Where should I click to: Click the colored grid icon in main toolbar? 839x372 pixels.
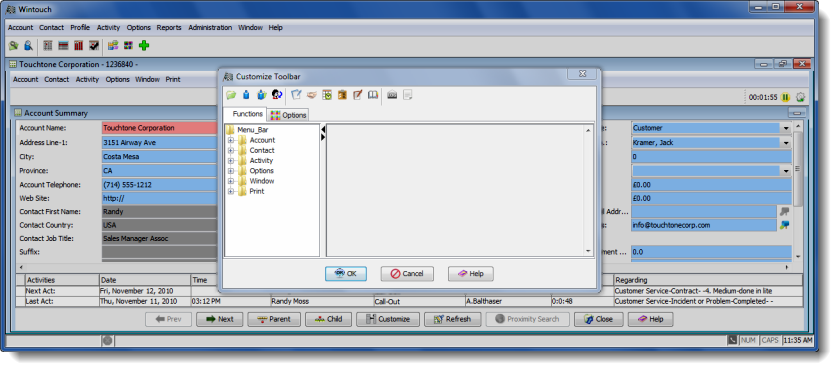[x=128, y=45]
